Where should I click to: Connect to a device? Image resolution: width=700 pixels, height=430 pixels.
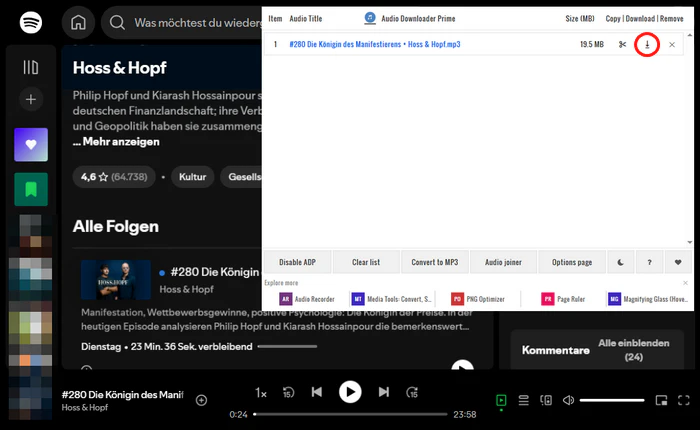[x=546, y=400]
